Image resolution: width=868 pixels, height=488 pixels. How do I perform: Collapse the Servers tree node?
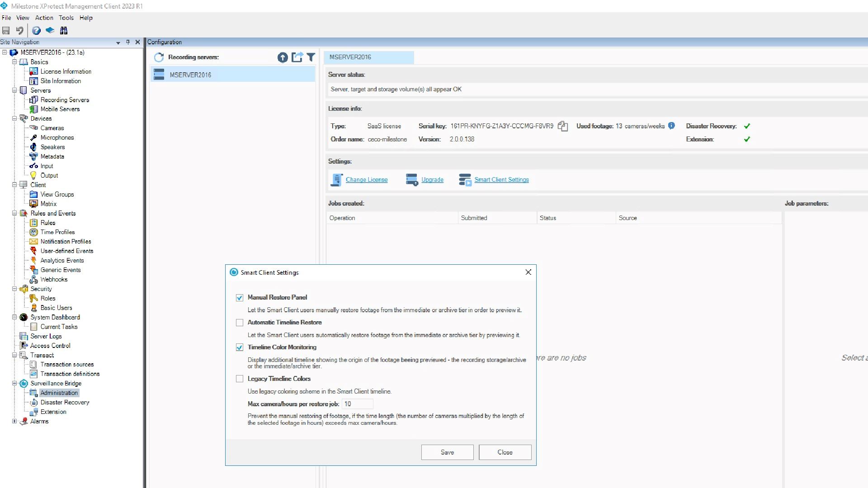pos(14,90)
